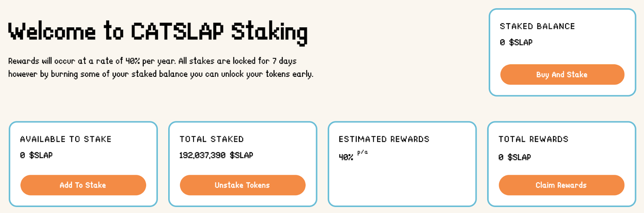The width and height of the screenshot is (644, 213).
Task: Select the Add To Stake button
Action: [83, 185]
